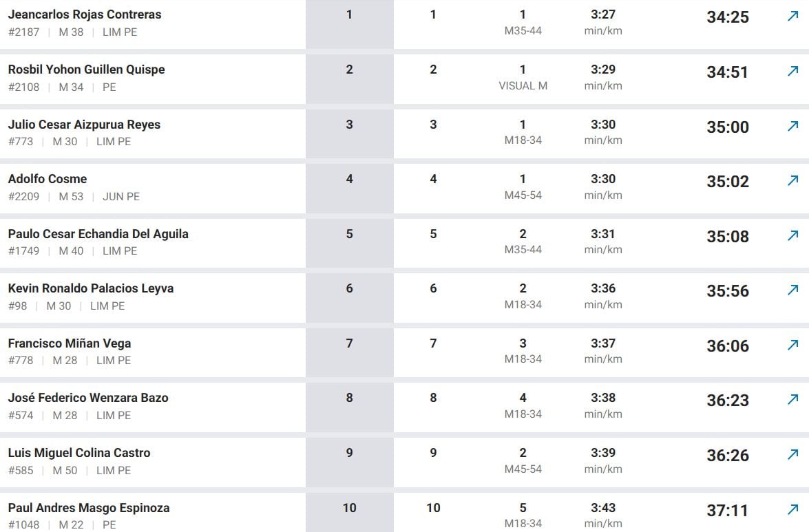Image resolution: width=809 pixels, height=532 pixels.
Task: Select bib number #2187
Action: (x=23, y=32)
